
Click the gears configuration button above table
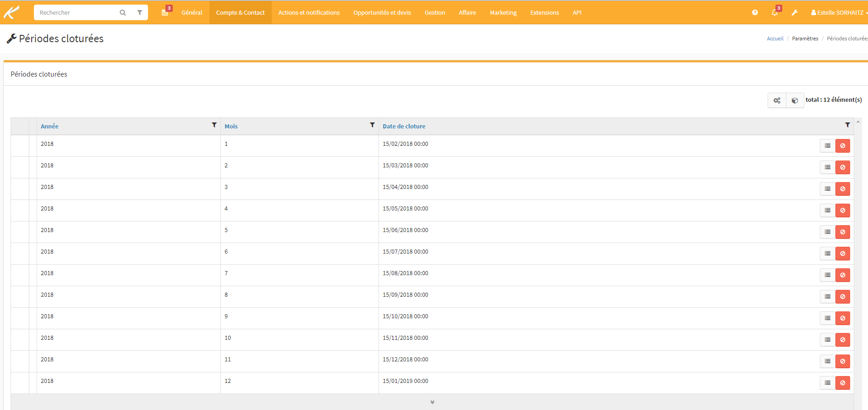(777, 100)
